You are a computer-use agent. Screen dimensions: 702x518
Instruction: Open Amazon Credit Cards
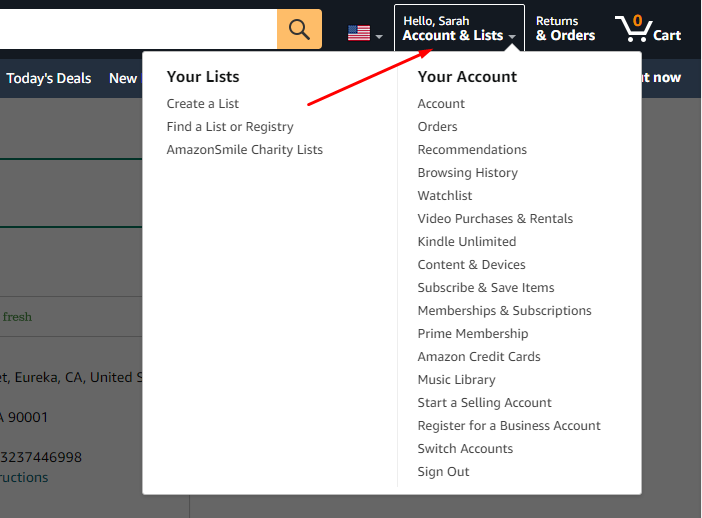[x=479, y=357]
